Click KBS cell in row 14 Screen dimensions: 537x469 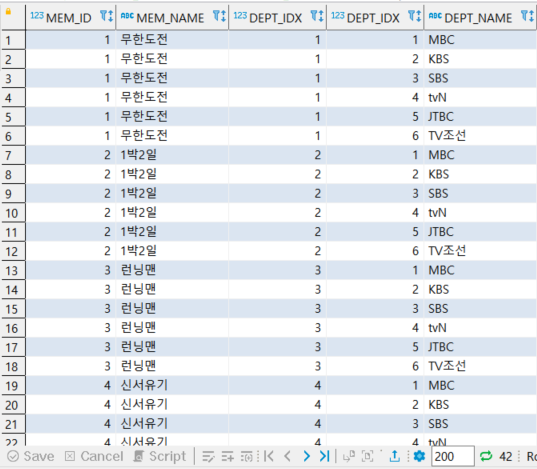tap(480, 289)
